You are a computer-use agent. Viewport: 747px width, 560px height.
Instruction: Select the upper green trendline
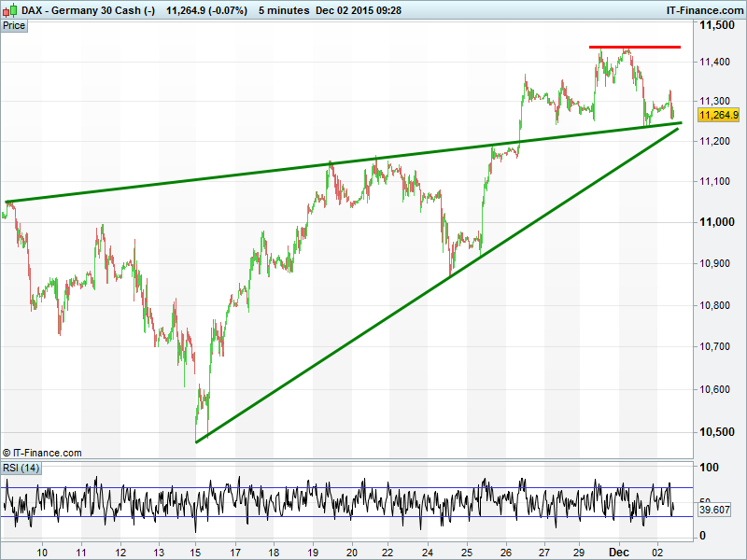tap(280, 171)
